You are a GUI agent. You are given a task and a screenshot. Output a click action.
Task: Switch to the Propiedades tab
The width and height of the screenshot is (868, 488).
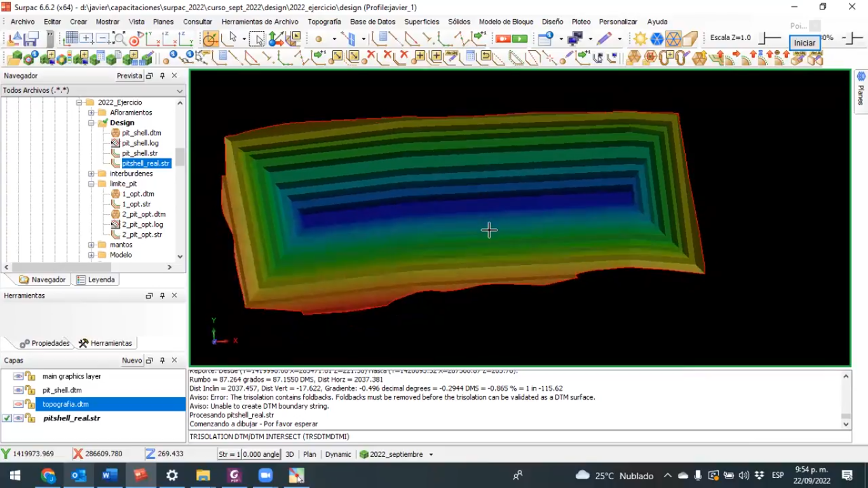pyautogui.click(x=44, y=343)
